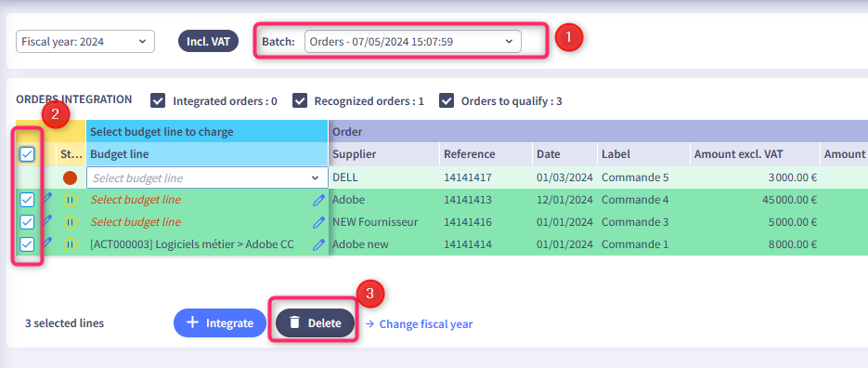Click reference 14141413

[x=468, y=200]
